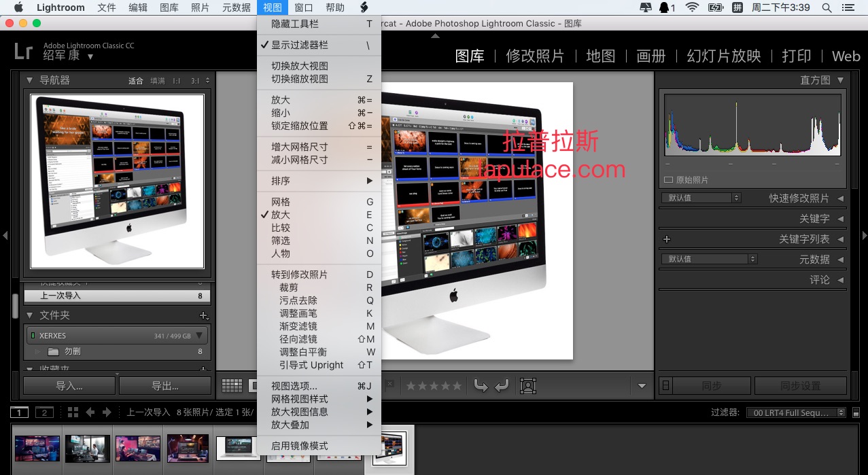The image size is (868, 475).
Task: Click the 导出... button
Action: [x=165, y=386]
